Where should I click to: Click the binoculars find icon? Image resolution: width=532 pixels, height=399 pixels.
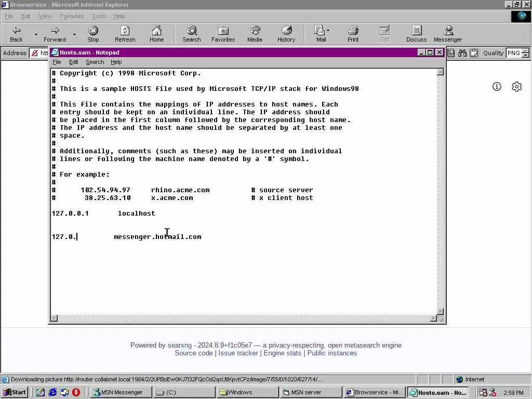pos(462,53)
